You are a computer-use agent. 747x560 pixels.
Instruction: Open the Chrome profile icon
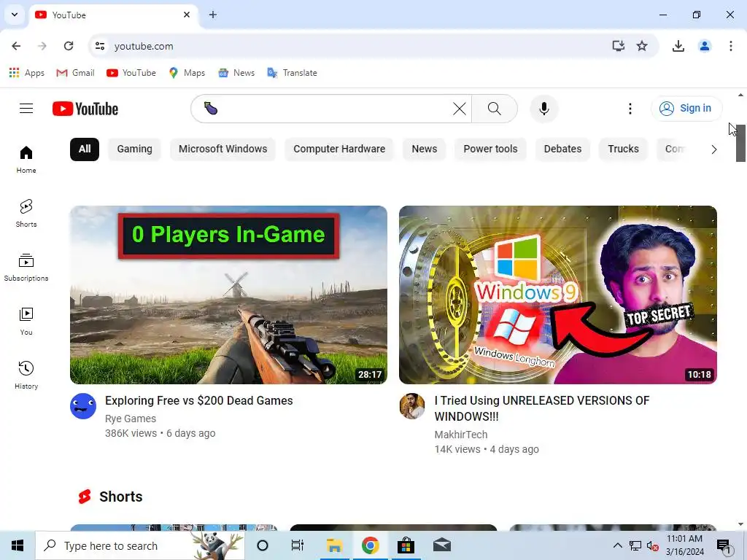tap(705, 46)
